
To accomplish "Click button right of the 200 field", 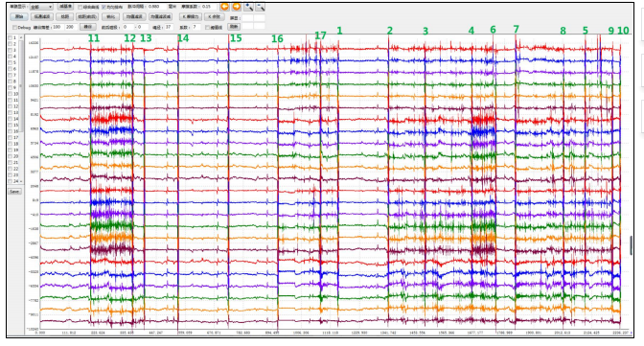I will point(88,27).
